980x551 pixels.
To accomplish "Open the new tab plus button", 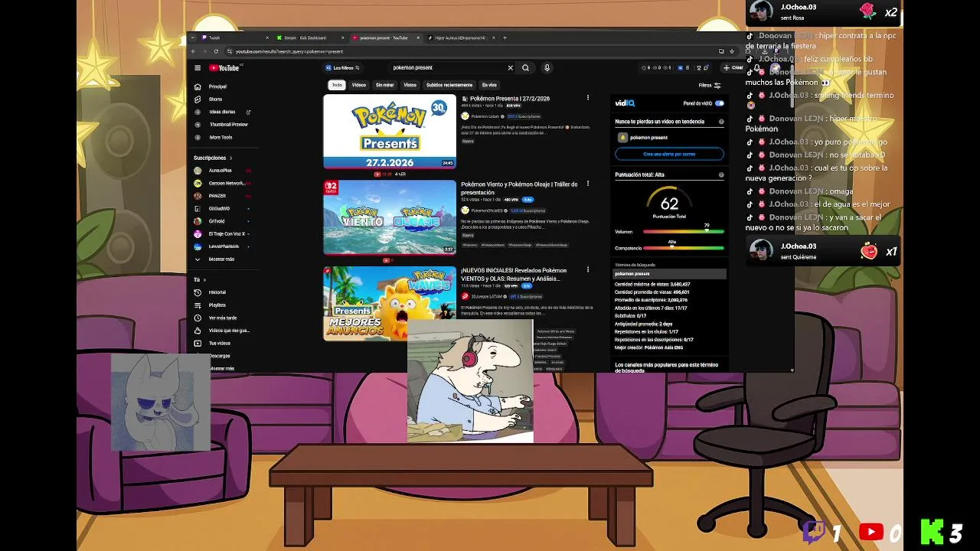I will (x=505, y=37).
